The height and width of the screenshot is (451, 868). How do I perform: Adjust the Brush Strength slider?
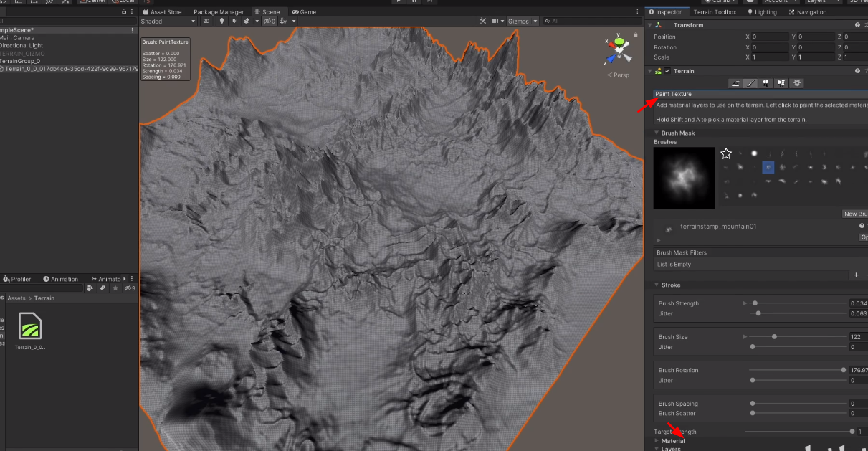(798, 303)
